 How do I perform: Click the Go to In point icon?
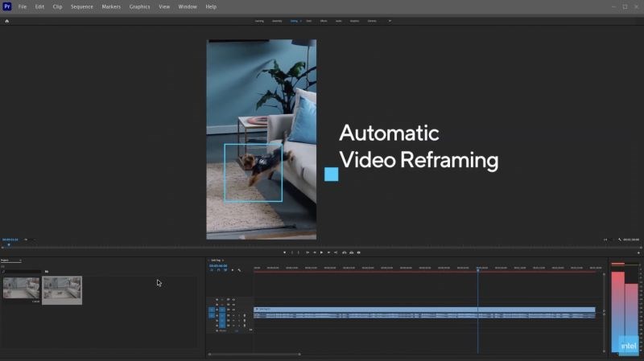307,252
